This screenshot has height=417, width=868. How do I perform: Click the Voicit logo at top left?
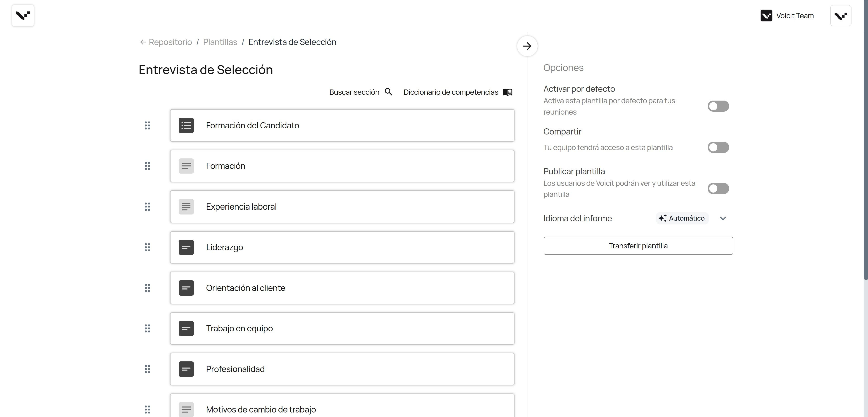pos(23,16)
